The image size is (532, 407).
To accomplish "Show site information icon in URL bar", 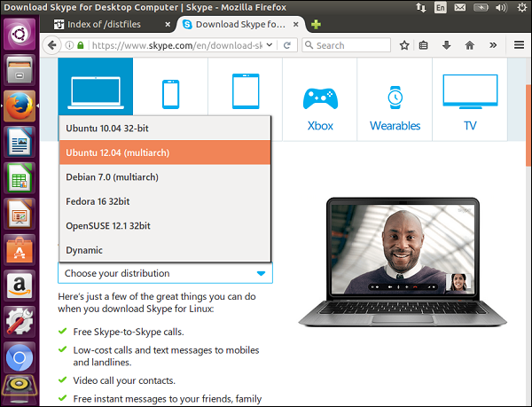I will tap(69, 45).
